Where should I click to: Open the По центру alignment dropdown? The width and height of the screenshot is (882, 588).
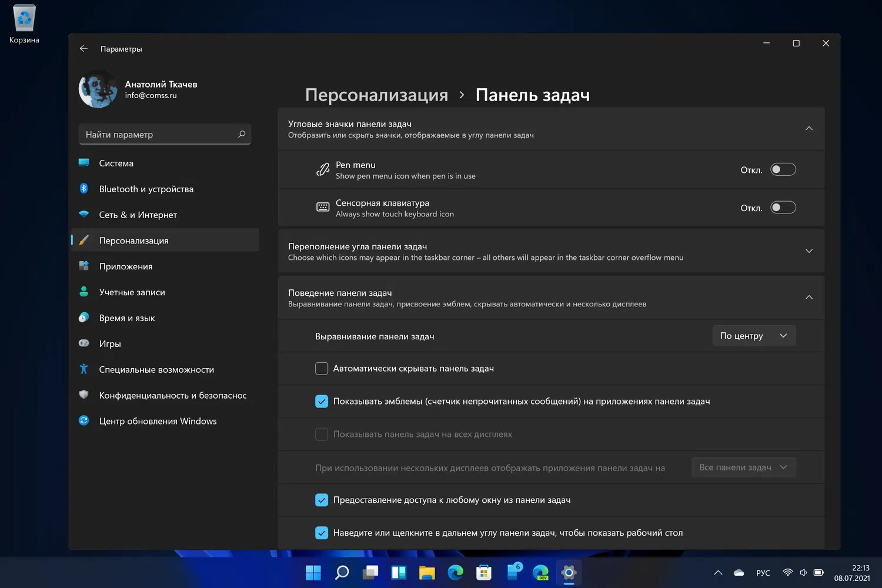point(753,336)
